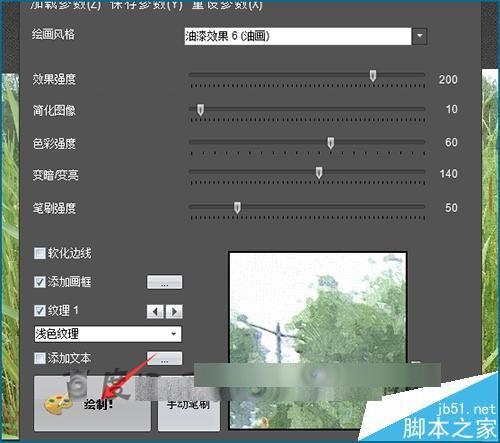The height and width of the screenshot is (443, 500).
Task: Adjust the 变暗/变亮 slider handle
Action: coord(319,173)
